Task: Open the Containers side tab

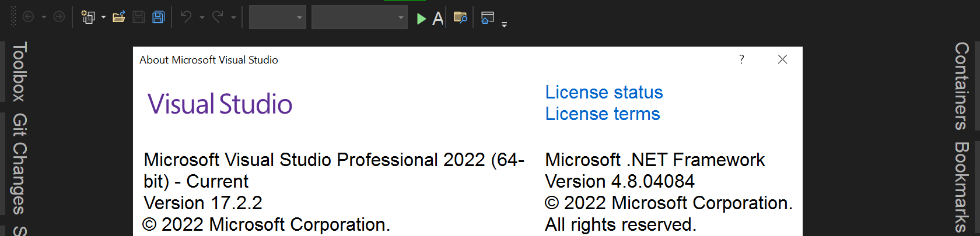Action: click(x=961, y=86)
